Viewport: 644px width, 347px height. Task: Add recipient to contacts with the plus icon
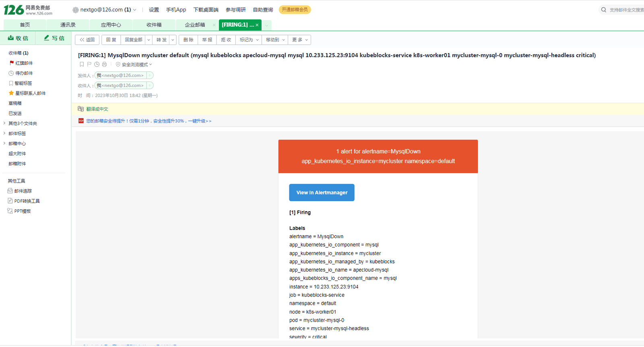click(x=150, y=85)
